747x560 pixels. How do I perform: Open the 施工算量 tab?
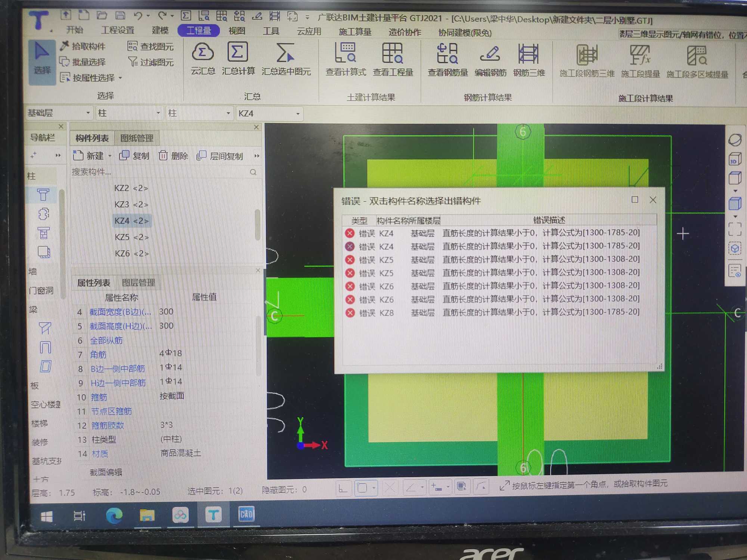(355, 32)
